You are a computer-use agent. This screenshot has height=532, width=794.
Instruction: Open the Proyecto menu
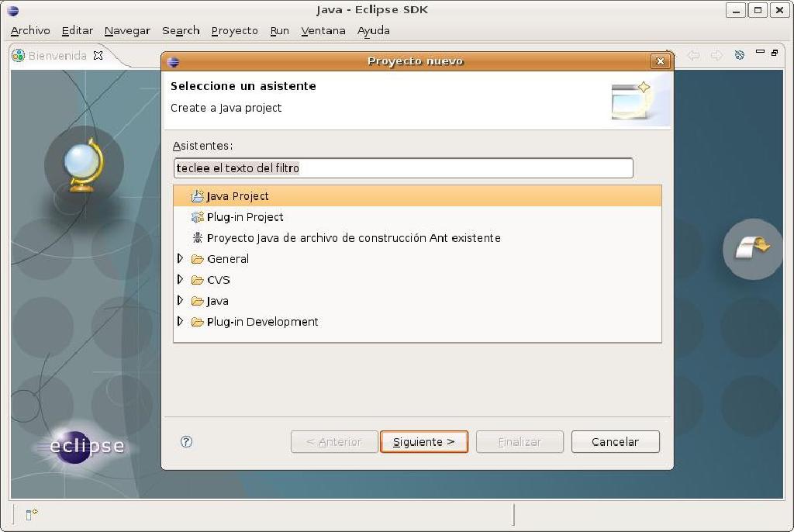coord(234,30)
